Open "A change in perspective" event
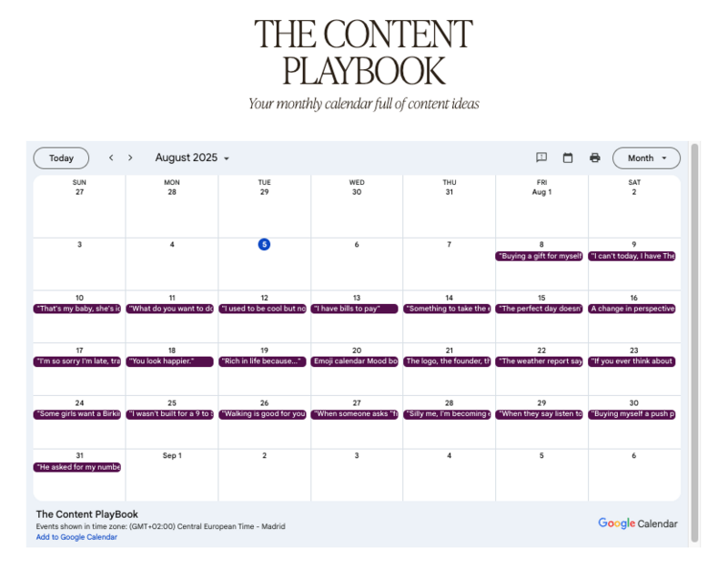 point(632,309)
